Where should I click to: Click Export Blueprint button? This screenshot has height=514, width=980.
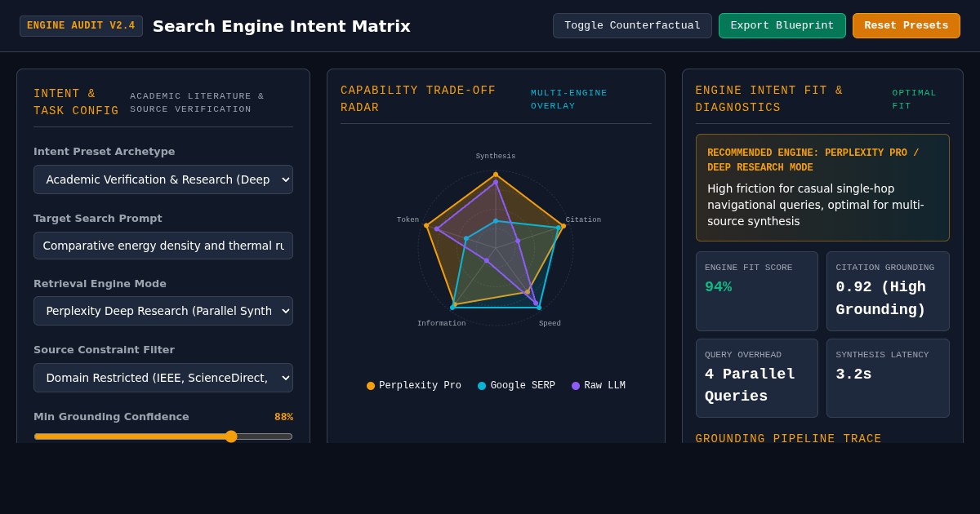click(x=782, y=25)
